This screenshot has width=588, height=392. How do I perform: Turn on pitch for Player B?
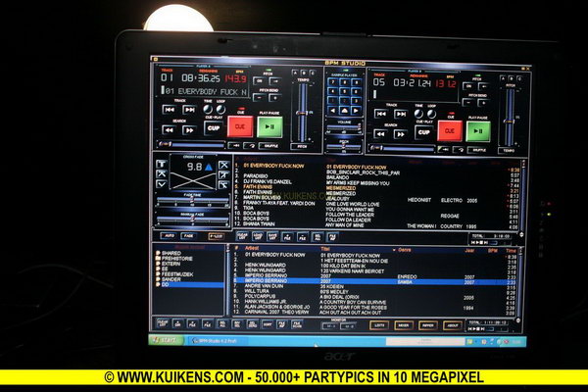coord(468,86)
